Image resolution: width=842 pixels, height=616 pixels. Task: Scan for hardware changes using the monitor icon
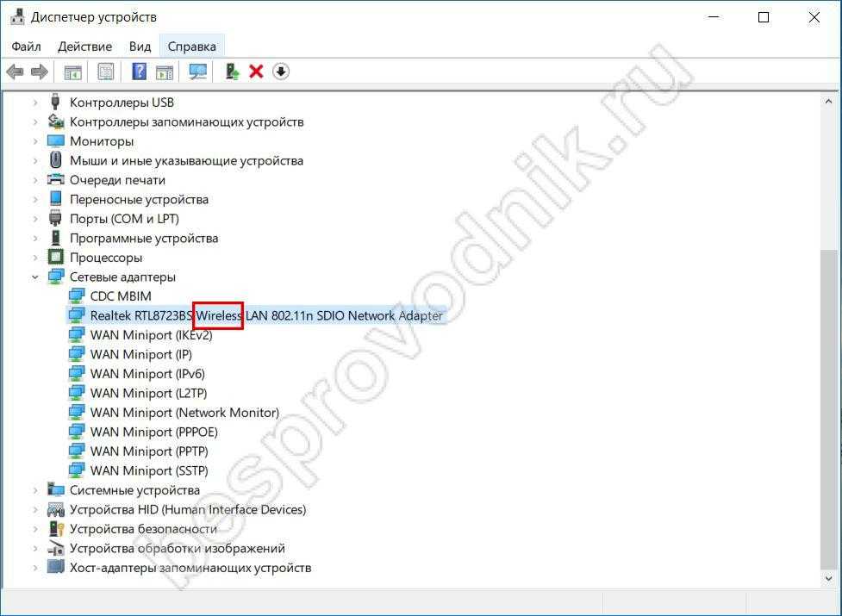(198, 72)
